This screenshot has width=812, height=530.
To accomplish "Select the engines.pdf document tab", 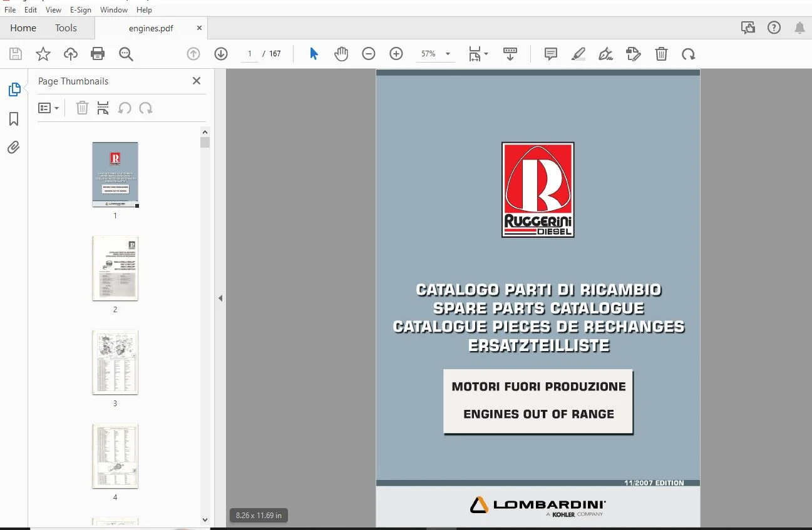I will (151, 28).
